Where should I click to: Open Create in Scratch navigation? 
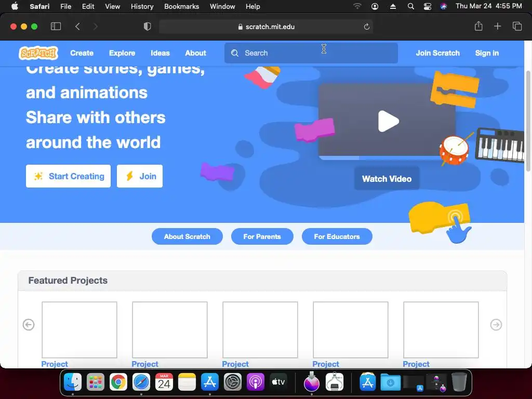(82, 53)
